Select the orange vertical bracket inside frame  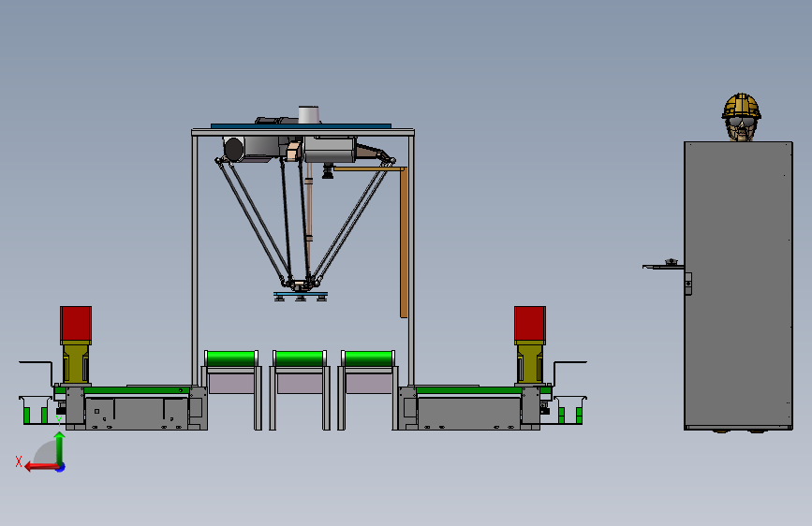click(x=404, y=242)
